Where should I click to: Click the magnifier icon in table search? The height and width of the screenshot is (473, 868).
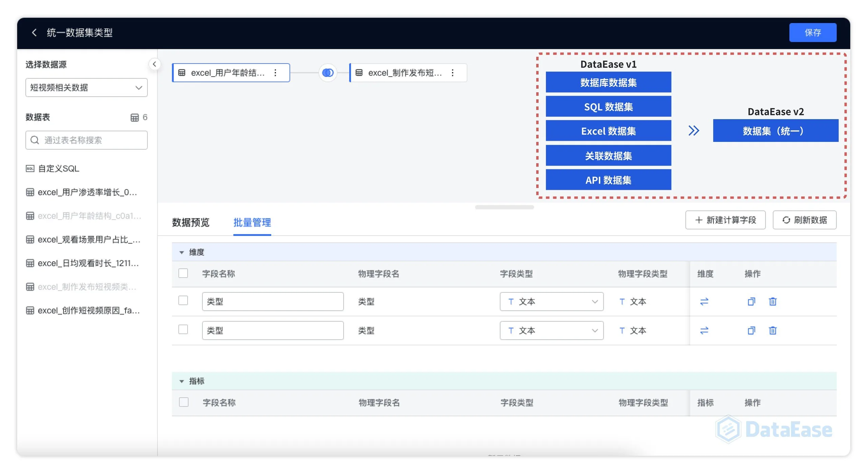(35, 140)
